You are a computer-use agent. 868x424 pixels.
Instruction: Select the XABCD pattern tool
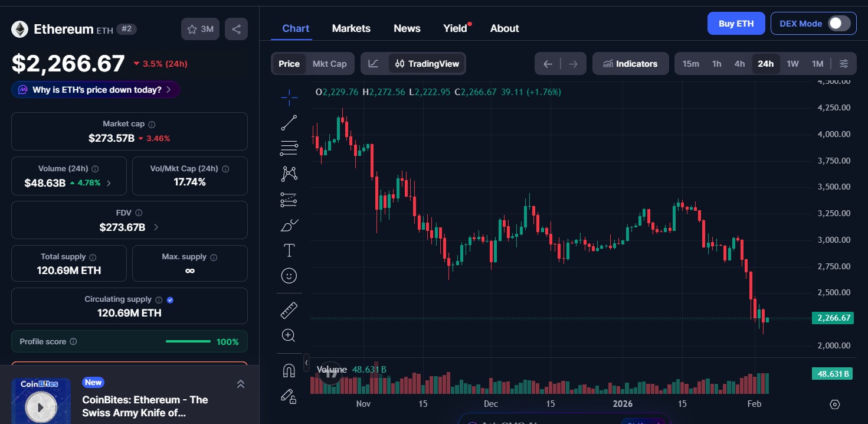pyautogui.click(x=289, y=173)
